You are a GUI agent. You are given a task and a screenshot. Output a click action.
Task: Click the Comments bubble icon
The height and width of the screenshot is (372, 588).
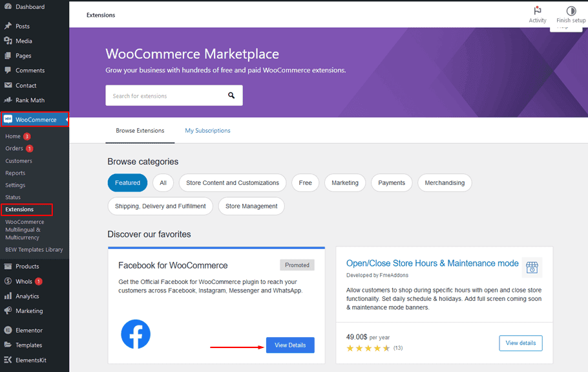(x=8, y=71)
